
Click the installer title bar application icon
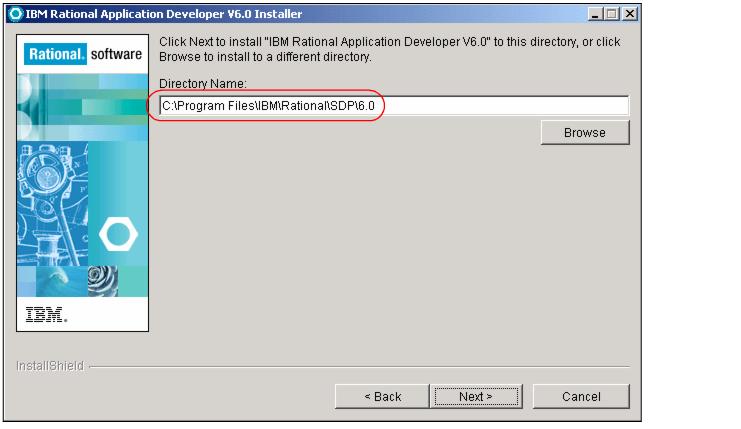point(16,14)
